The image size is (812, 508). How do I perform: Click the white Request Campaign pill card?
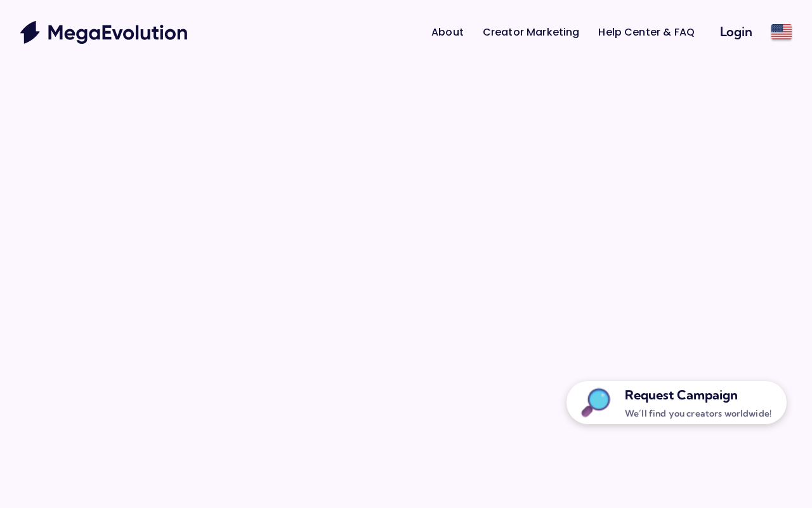pos(676,403)
